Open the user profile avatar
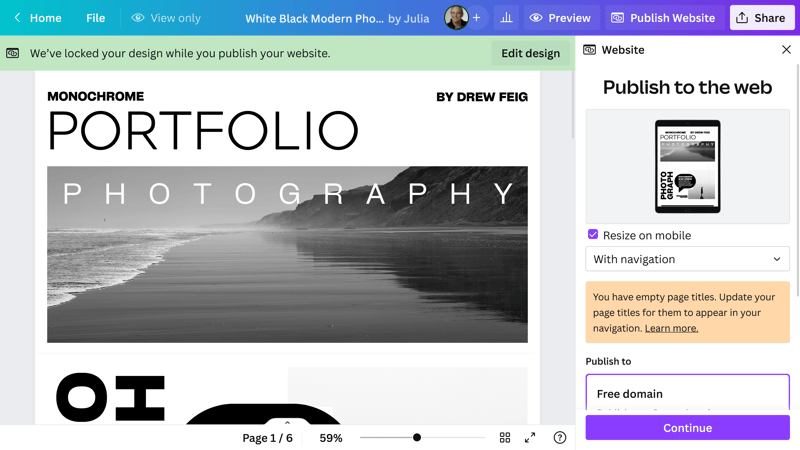 tap(456, 18)
